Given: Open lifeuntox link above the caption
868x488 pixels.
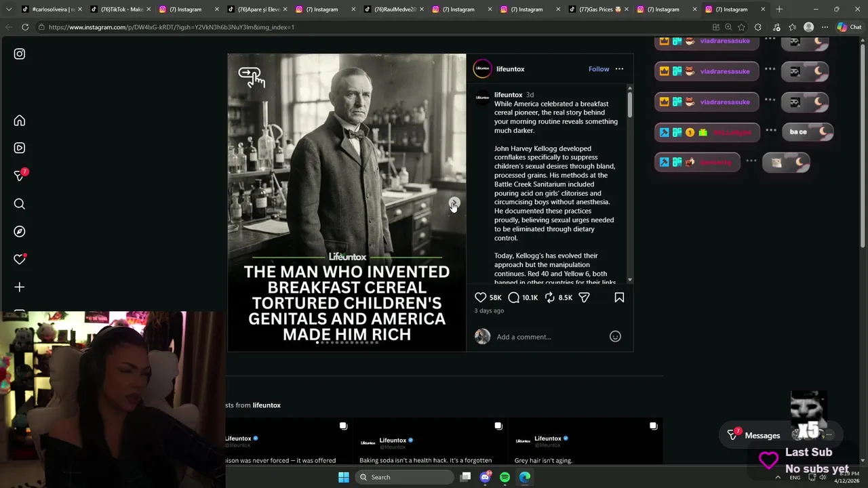Looking at the screenshot, I should click(508, 95).
